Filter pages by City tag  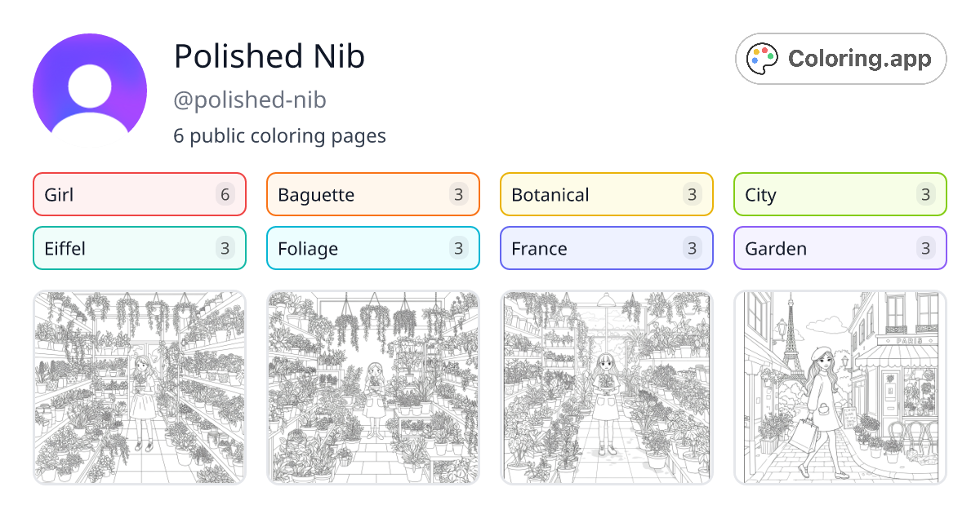point(840,194)
